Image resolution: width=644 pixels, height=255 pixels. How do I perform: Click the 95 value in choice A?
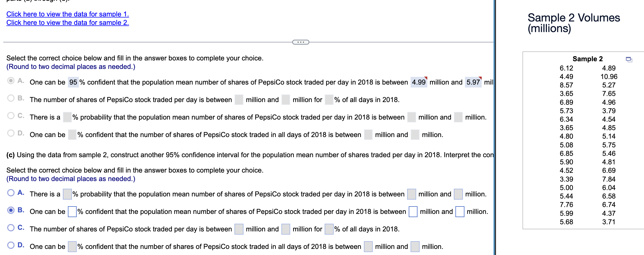click(x=73, y=82)
